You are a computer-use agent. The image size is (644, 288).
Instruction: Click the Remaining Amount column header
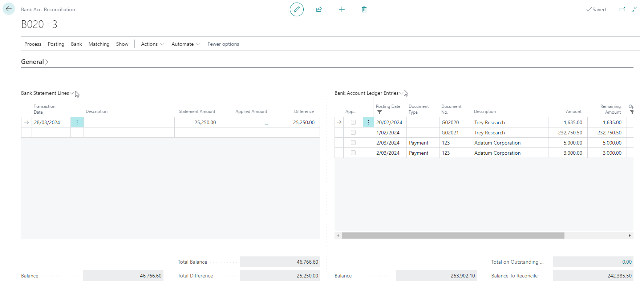[x=610, y=109]
